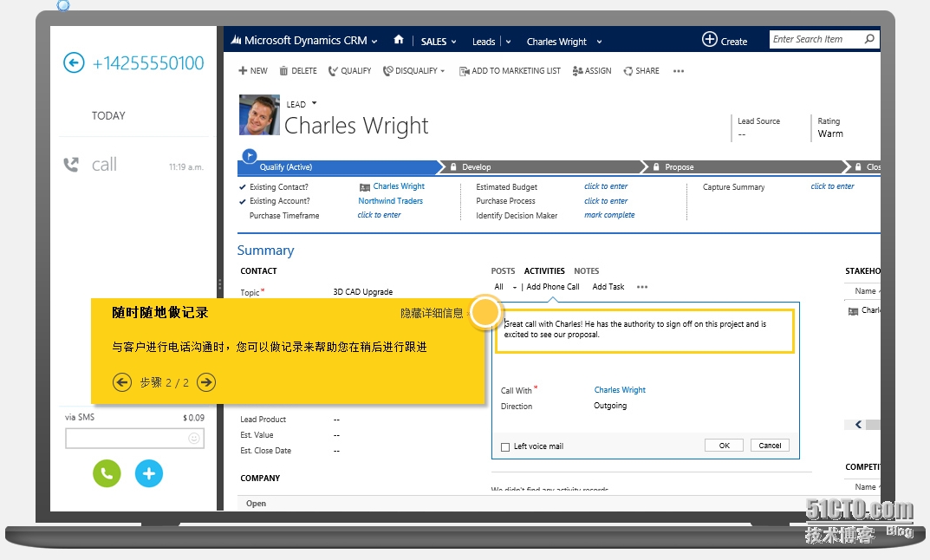
Task: Click to enter Estimated Budget
Action: [x=606, y=186]
